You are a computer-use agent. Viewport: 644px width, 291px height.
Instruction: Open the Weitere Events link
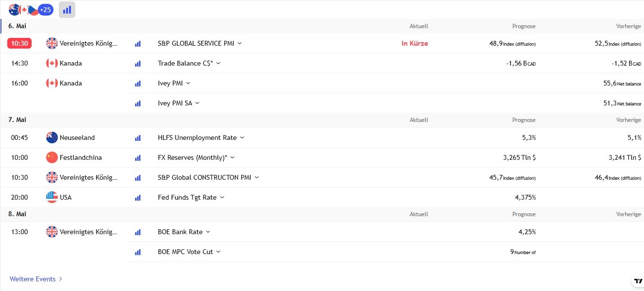click(x=36, y=279)
